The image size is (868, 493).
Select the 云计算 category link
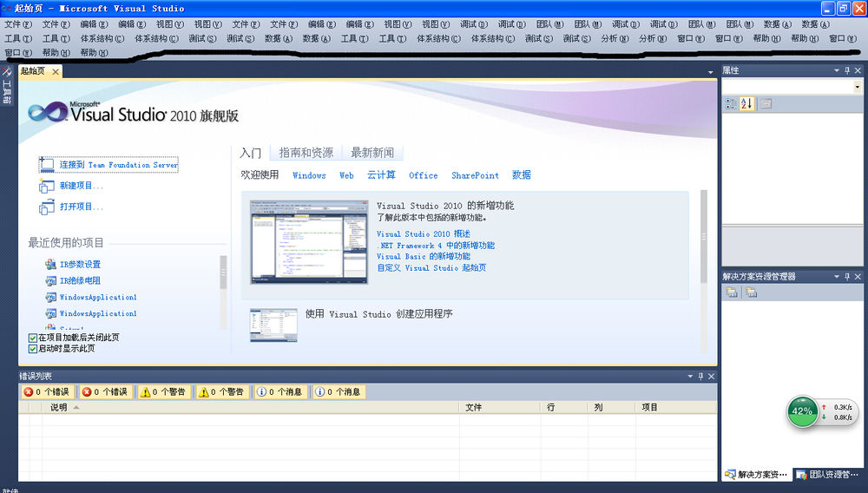(x=381, y=174)
